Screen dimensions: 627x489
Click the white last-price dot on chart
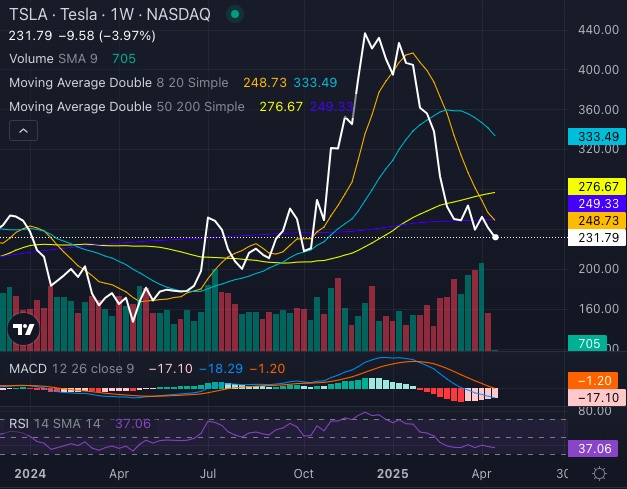pyautogui.click(x=496, y=237)
